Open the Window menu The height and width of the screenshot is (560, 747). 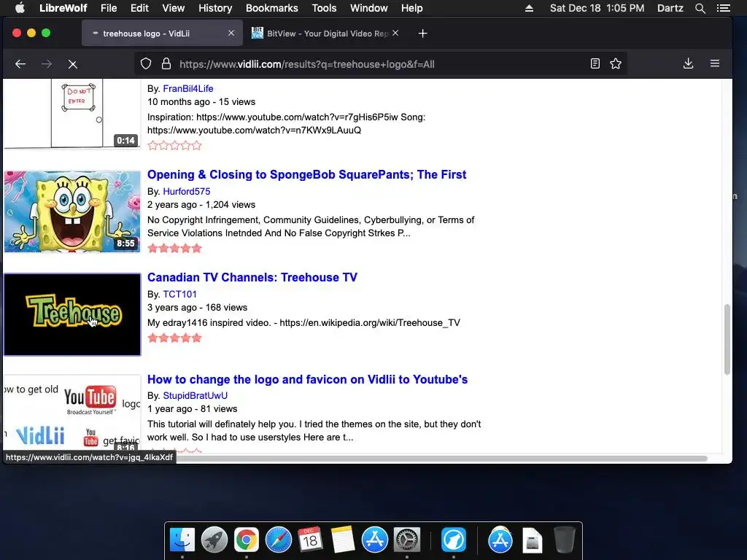368,8
